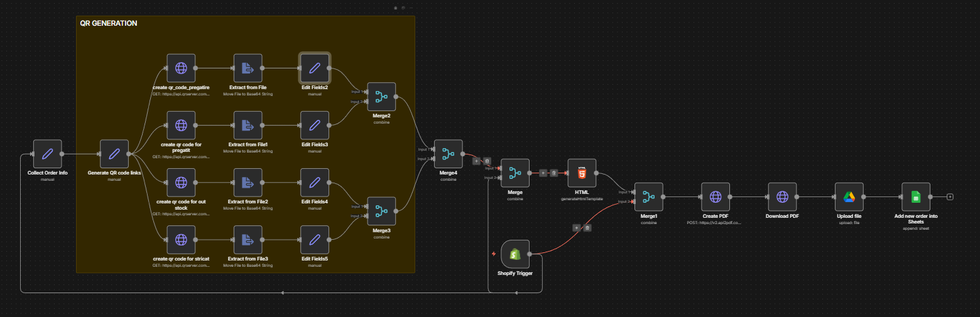Select the Collect Order Info node
The image size is (980, 317).
tap(47, 154)
